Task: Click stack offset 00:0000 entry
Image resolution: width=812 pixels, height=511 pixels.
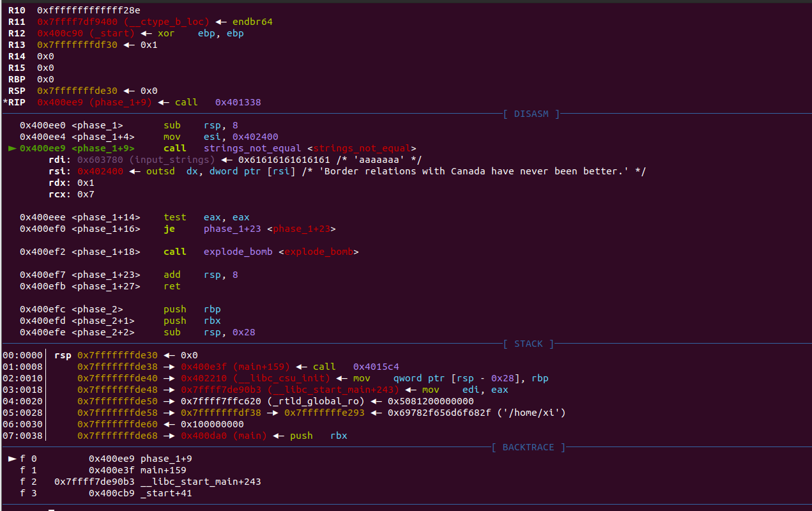Action: click(x=23, y=355)
